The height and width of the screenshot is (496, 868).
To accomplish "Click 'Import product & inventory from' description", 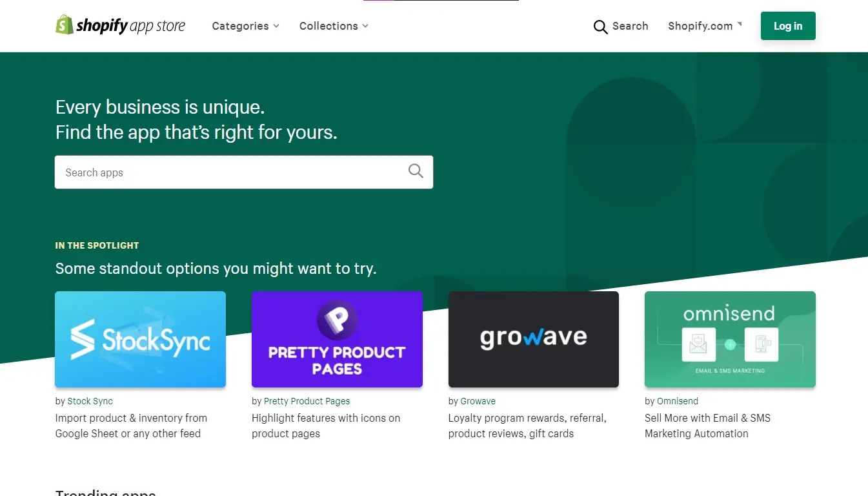I will tap(131, 418).
